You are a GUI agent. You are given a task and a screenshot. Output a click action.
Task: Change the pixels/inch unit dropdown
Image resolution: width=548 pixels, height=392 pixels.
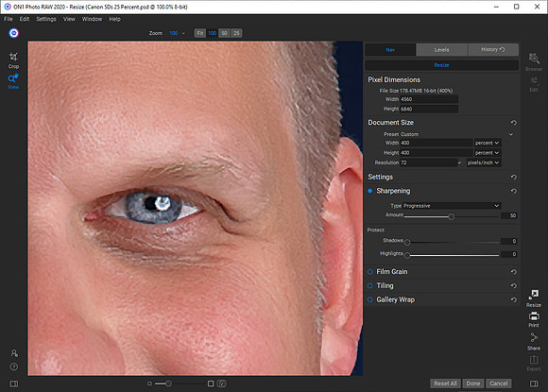coord(484,162)
